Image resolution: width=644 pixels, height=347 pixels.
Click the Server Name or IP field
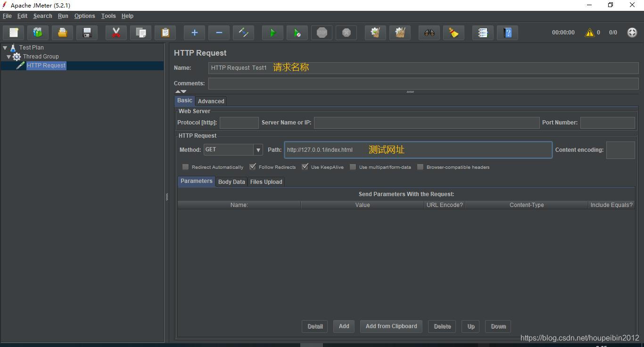(427, 123)
